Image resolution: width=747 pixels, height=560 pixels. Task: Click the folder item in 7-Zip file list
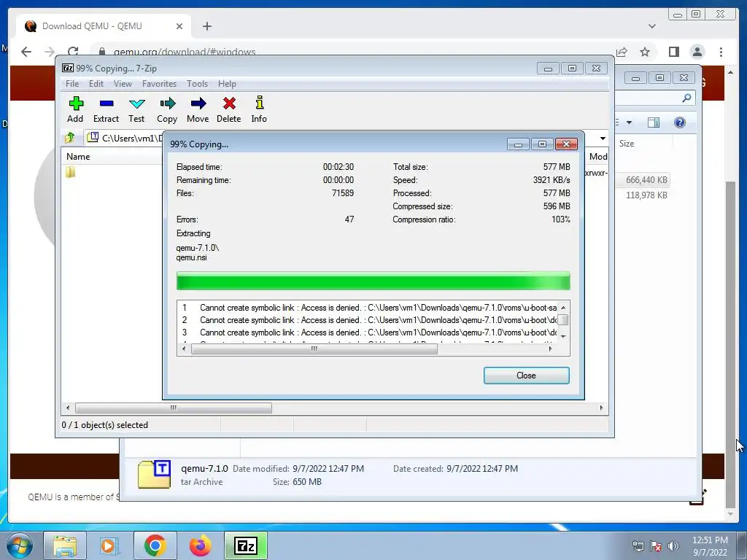pos(71,172)
